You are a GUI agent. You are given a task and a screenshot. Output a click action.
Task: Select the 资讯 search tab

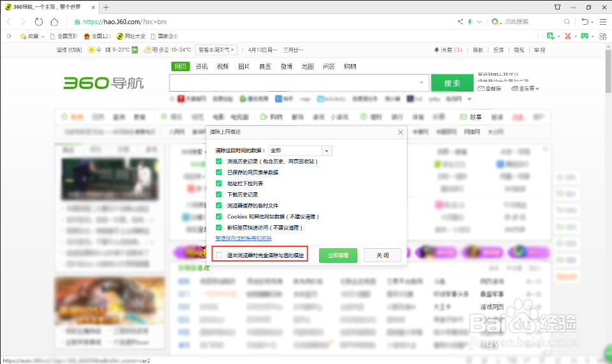click(x=201, y=66)
